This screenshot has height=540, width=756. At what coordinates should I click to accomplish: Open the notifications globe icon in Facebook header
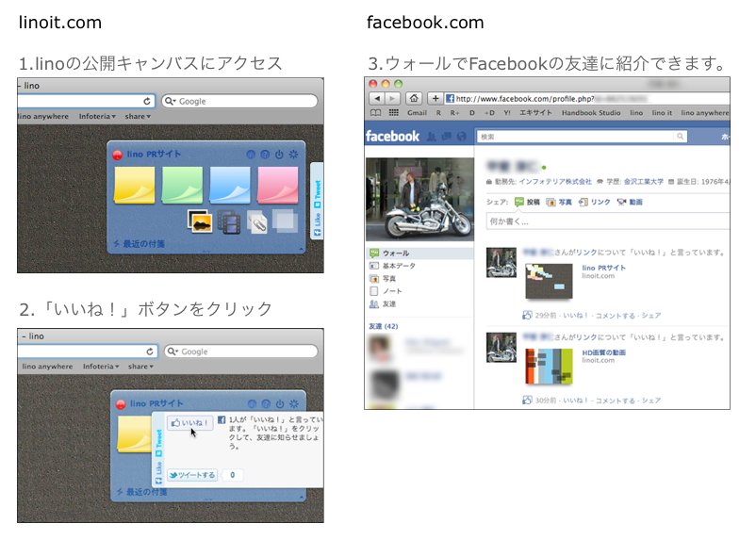[461, 137]
